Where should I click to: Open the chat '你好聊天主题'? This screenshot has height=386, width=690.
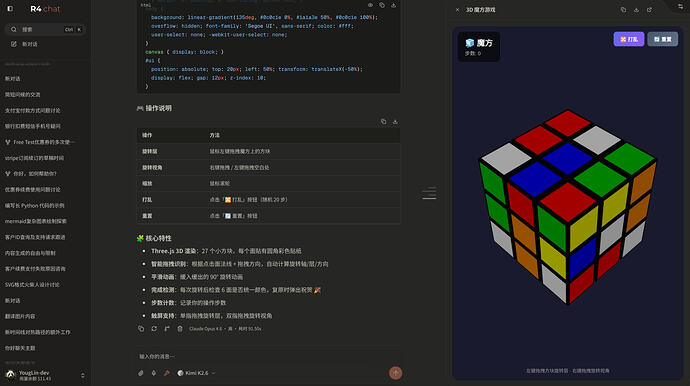click(x=20, y=348)
